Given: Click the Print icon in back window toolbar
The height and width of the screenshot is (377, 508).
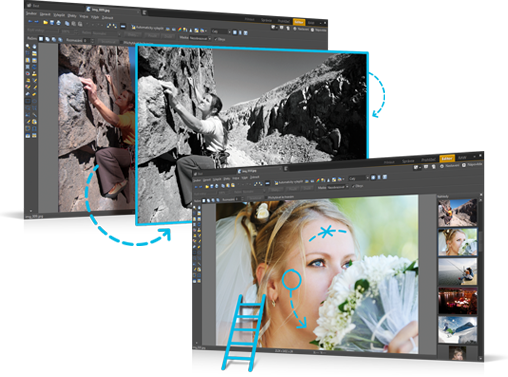Looking at the screenshot, I should (x=59, y=23).
